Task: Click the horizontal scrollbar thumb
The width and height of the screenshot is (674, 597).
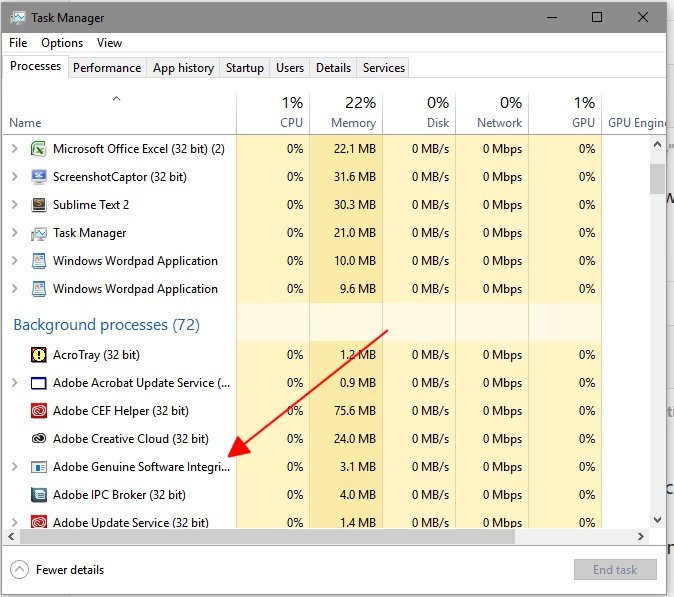Action: [267, 536]
